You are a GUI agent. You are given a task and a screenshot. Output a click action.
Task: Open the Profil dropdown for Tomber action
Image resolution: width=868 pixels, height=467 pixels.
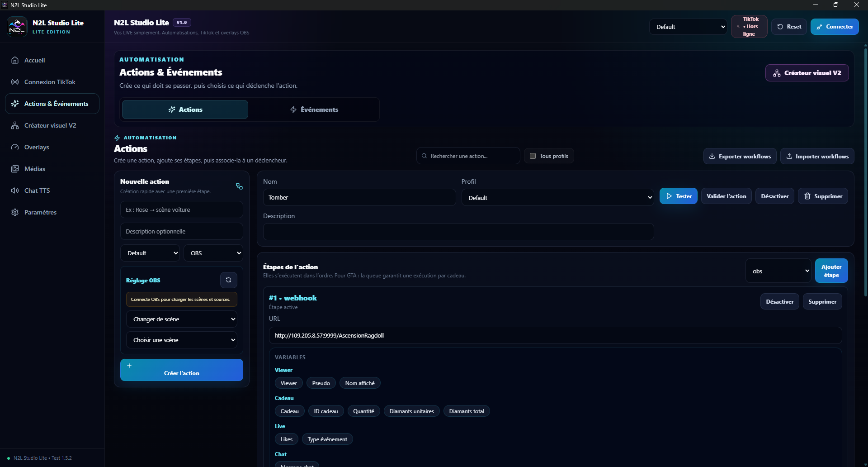557,198
